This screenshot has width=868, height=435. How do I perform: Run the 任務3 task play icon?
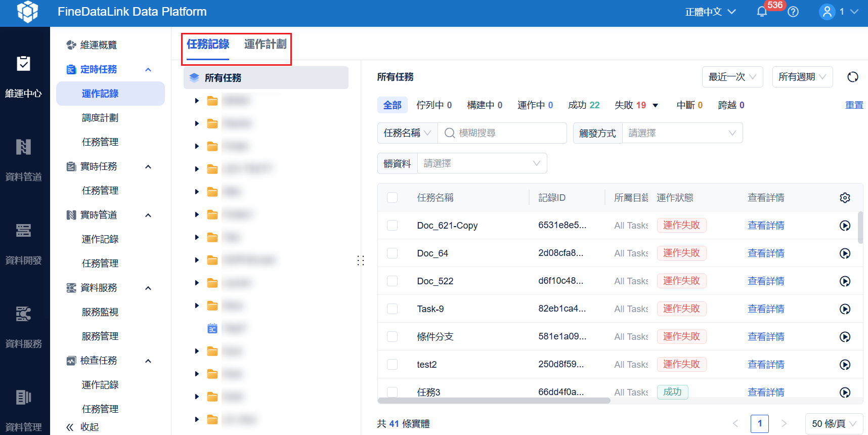click(x=845, y=392)
